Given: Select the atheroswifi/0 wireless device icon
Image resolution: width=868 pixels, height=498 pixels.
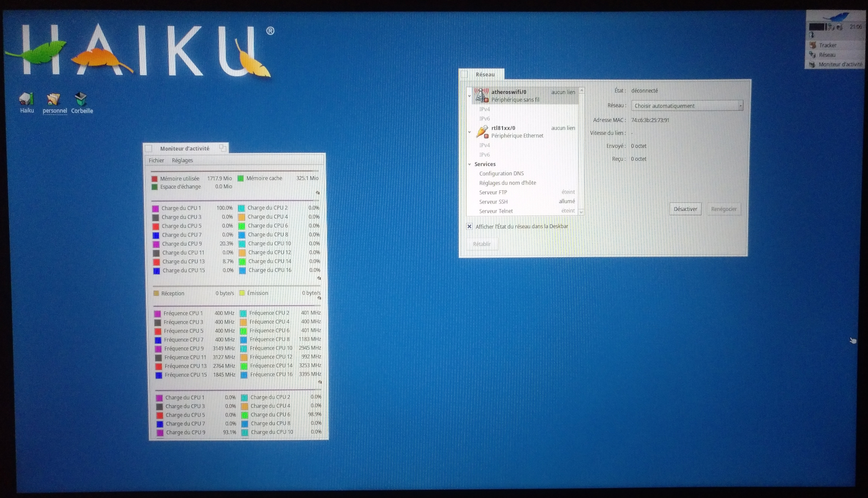Looking at the screenshot, I should 481,95.
